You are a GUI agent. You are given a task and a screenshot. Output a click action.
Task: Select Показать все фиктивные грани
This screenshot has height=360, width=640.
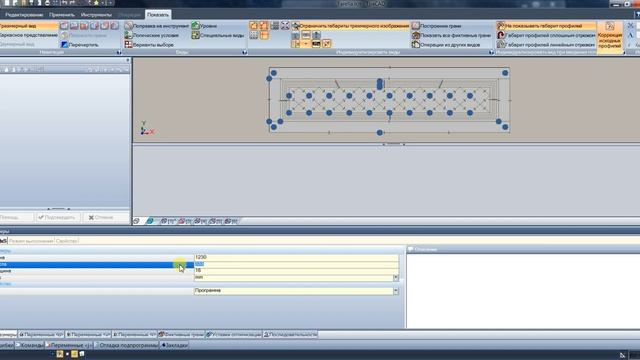(451, 35)
